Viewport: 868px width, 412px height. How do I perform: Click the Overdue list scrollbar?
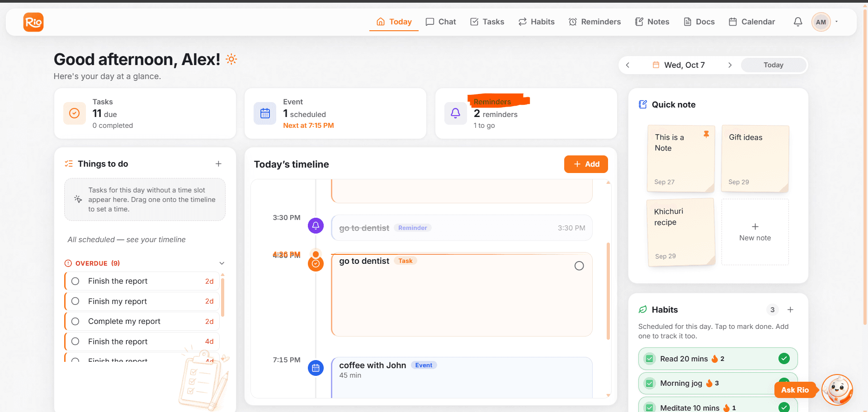(x=222, y=297)
